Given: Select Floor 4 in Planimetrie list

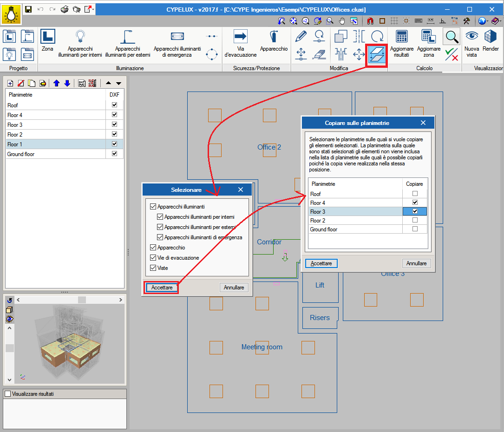Looking at the screenshot, I should (56, 115).
